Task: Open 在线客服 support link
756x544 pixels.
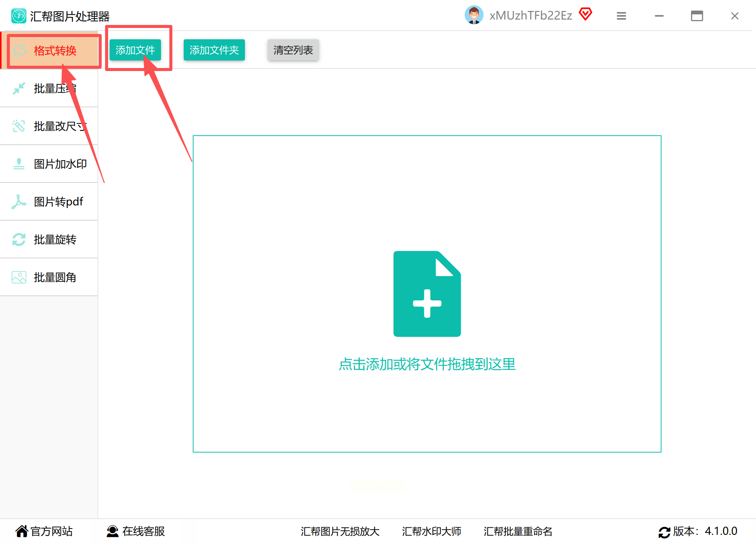Action: [x=136, y=531]
